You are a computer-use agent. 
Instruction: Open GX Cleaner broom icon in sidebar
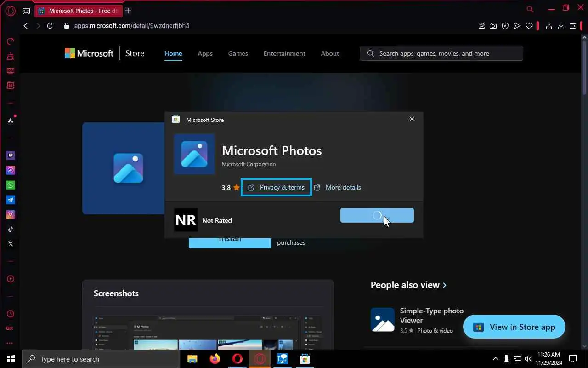pyautogui.click(x=10, y=56)
